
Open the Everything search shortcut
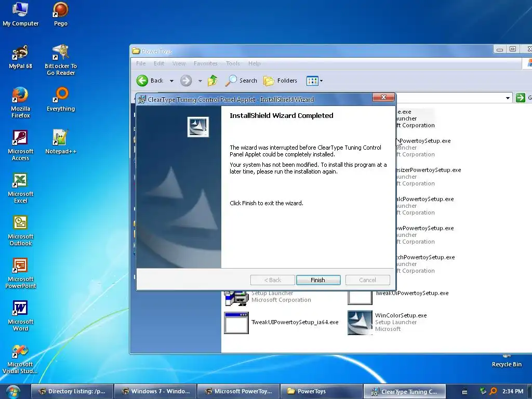point(61,99)
